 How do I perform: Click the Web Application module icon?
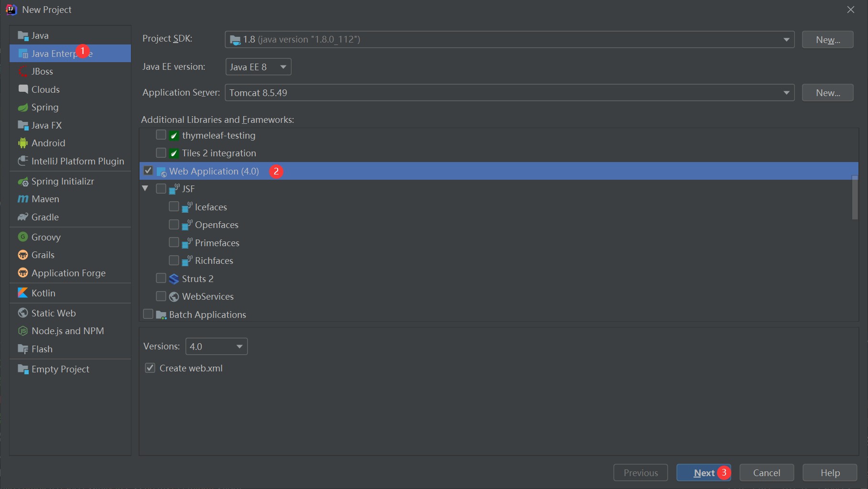(x=162, y=172)
